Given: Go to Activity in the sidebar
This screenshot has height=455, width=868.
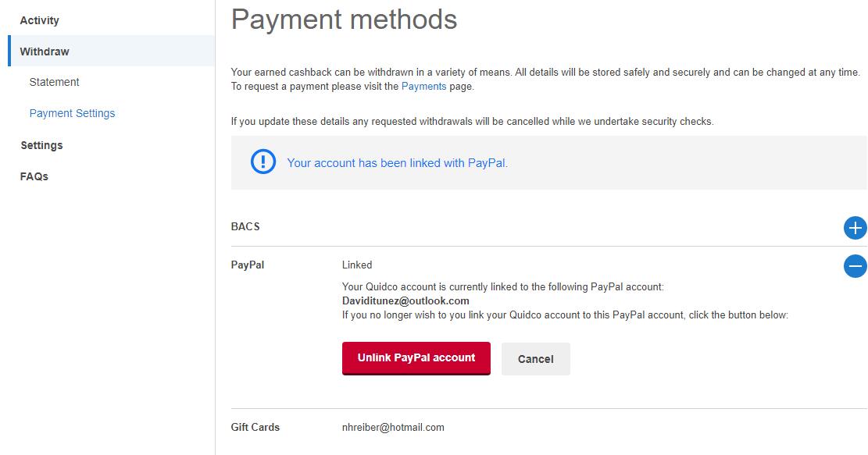Looking at the screenshot, I should [x=39, y=20].
